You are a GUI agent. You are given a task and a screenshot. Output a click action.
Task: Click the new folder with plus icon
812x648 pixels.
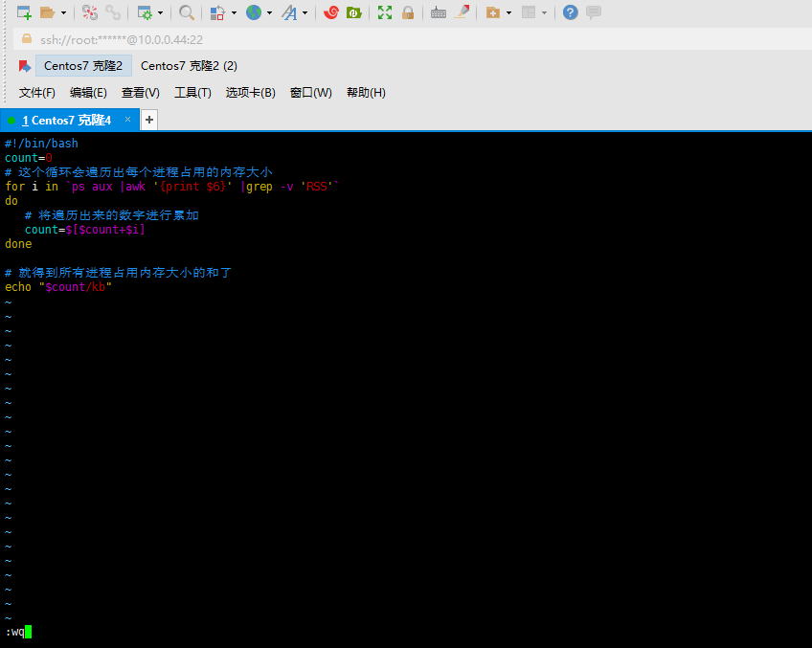coord(493,12)
